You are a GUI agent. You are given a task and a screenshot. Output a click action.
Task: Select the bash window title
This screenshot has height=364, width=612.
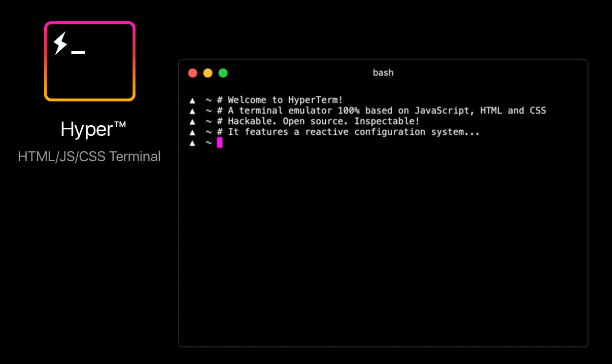pos(383,72)
